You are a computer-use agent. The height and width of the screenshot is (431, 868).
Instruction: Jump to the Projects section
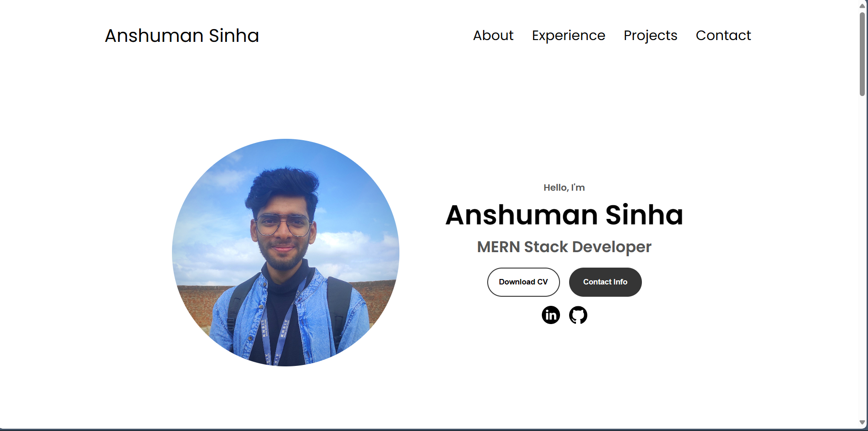click(x=651, y=35)
